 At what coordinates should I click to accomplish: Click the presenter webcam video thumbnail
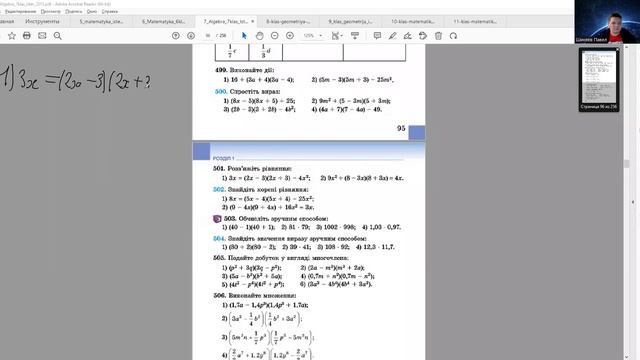tap(607, 21)
